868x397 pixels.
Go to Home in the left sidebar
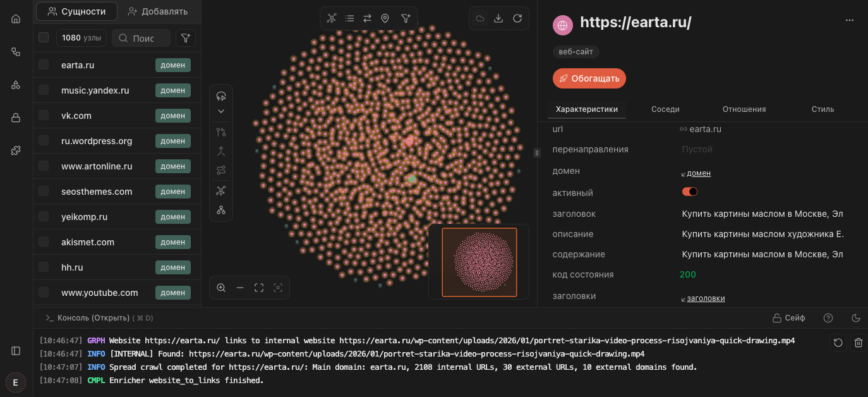pyautogui.click(x=16, y=18)
